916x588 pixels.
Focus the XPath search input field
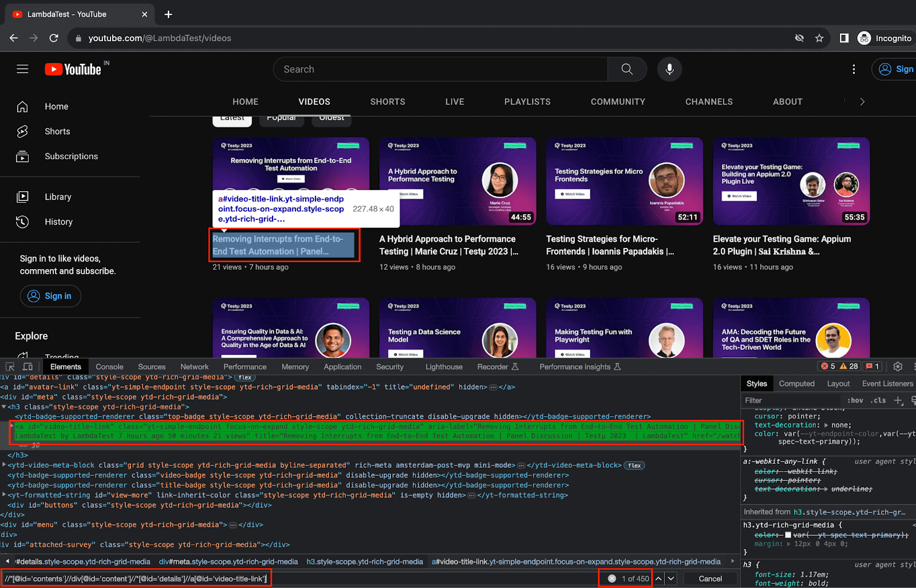pyautogui.click(x=136, y=579)
